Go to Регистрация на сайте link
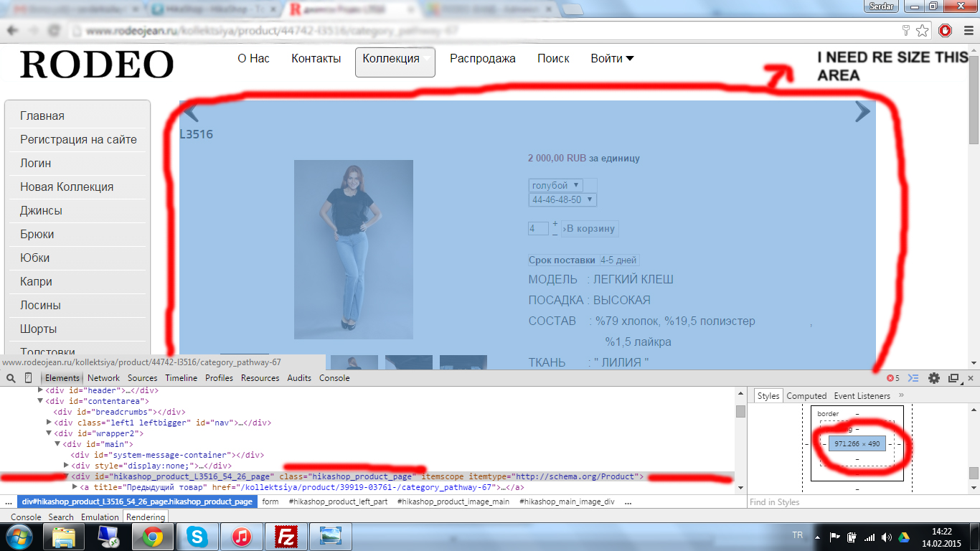The width and height of the screenshot is (980, 551). coord(78,139)
